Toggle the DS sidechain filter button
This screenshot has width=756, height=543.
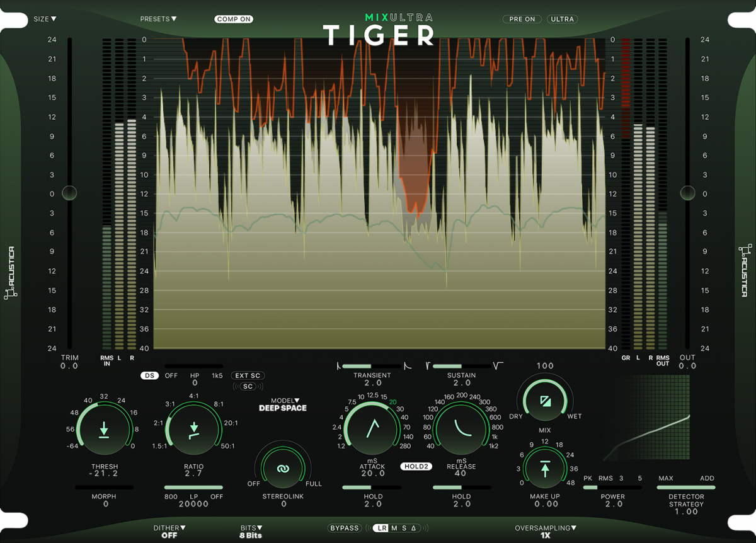[149, 375]
